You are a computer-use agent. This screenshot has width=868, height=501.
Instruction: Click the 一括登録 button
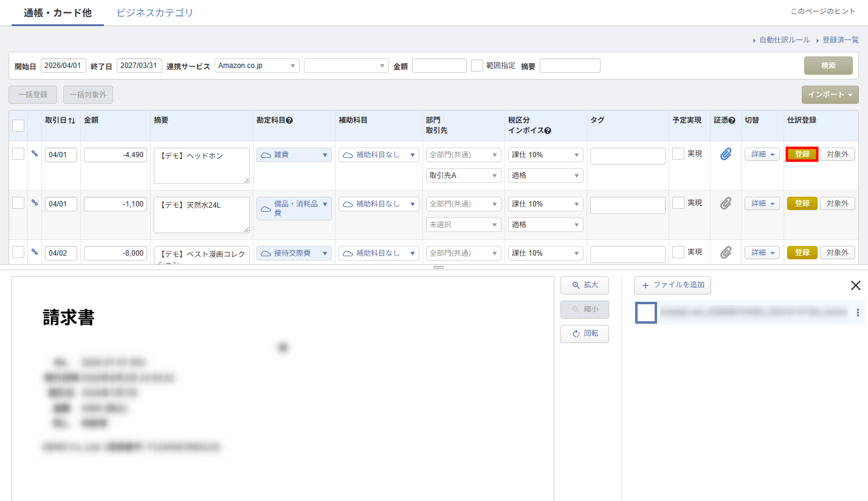pos(33,95)
